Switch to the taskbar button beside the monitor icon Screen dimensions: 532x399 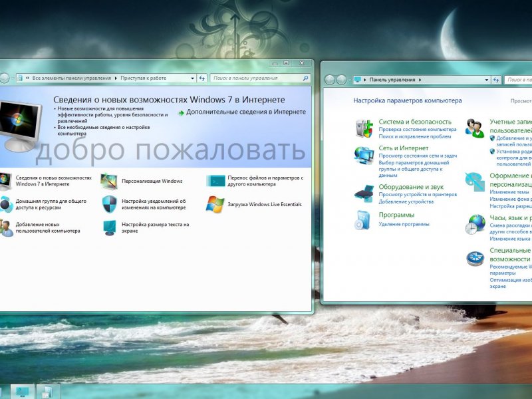pyautogui.click(x=48, y=392)
